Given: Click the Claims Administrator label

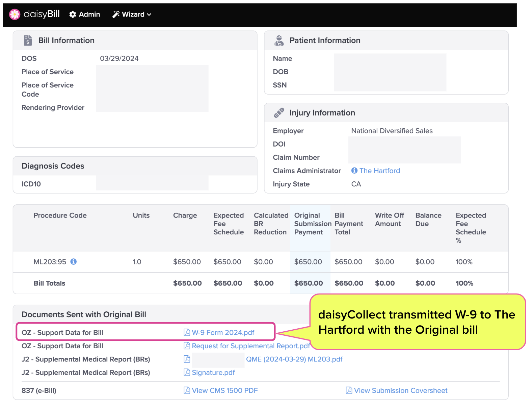Looking at the screenshot, I should pos(307,171).
